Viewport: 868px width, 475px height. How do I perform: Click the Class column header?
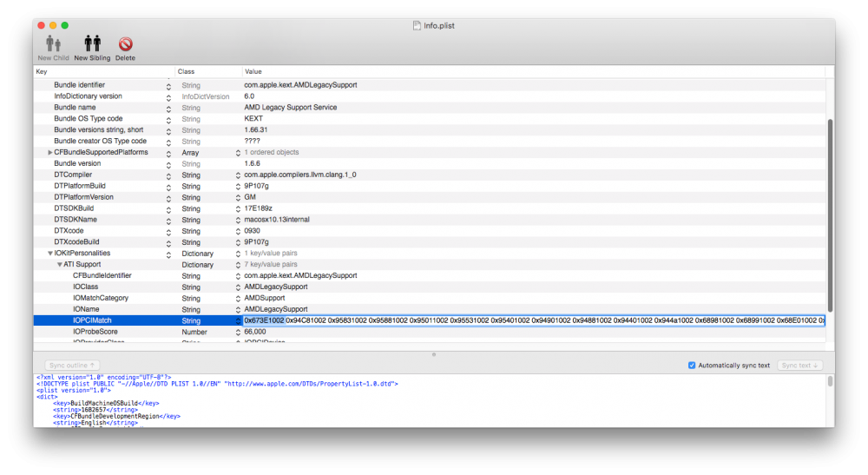pyautogui.click(x=208, y=71)
